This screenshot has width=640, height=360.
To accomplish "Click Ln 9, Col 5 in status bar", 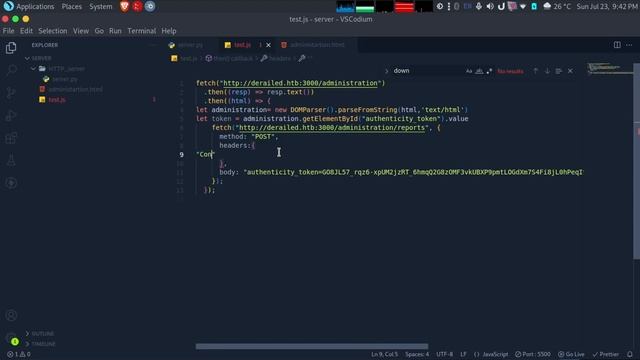I will tap(384, 354).
